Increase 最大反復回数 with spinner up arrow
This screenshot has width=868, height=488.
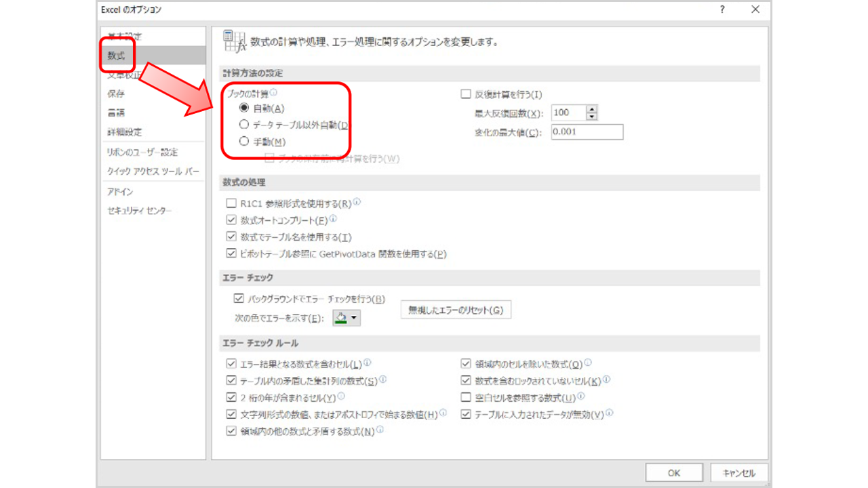pyautogui.click(x=591, y=110)
